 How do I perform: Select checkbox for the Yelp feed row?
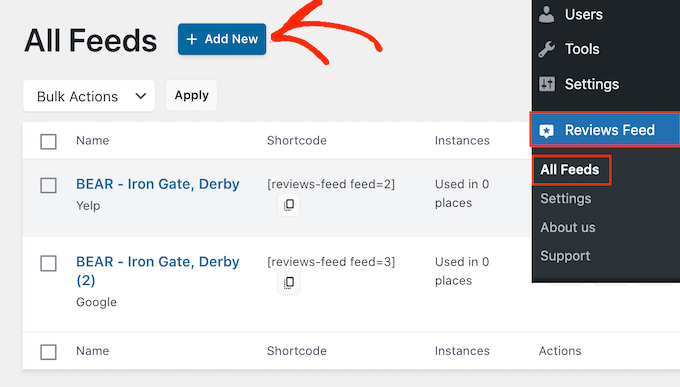click(48, 185)
